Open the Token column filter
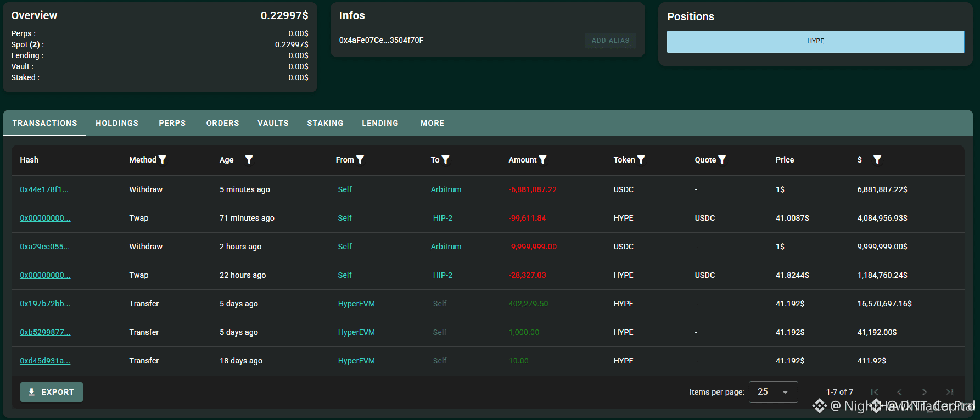The height and width of the screenshot is (420, 980). [x=641, y=160]
